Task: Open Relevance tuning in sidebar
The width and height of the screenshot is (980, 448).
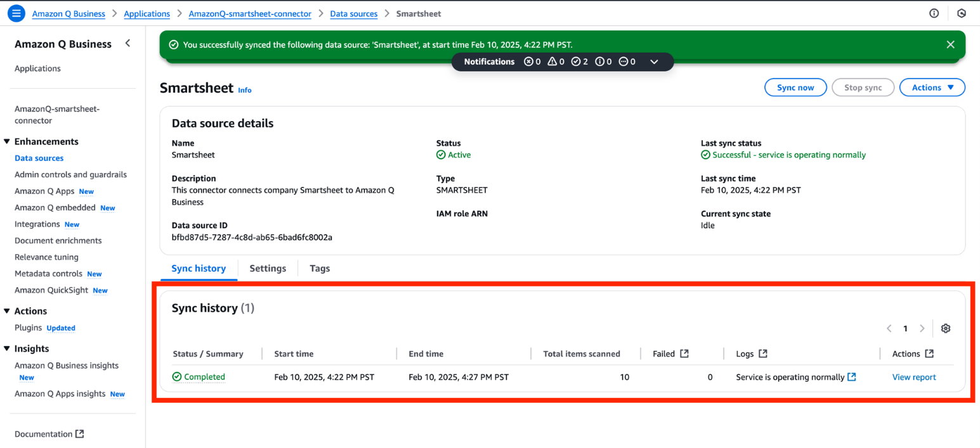Action: coord(47,257)
